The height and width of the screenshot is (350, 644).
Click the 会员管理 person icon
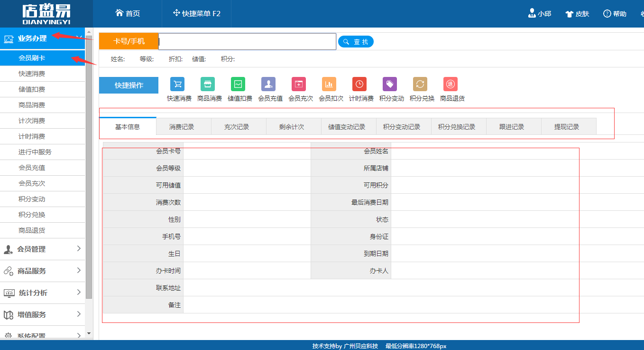[x=8, y=249]
